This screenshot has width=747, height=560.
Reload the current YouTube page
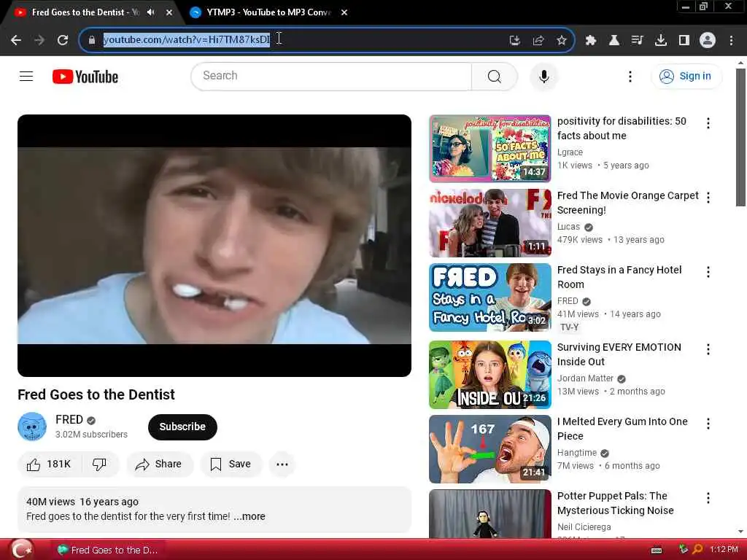pyautogui.click(x=63, y=40)
